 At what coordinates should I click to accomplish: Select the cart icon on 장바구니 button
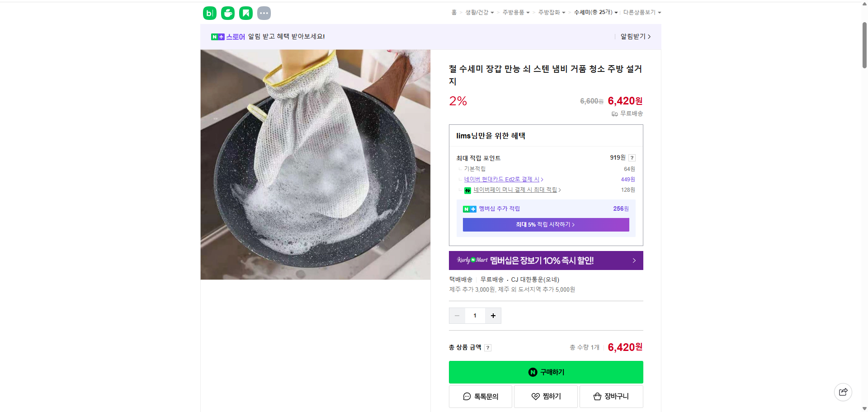pyautogui.click(x=598, y=396)
